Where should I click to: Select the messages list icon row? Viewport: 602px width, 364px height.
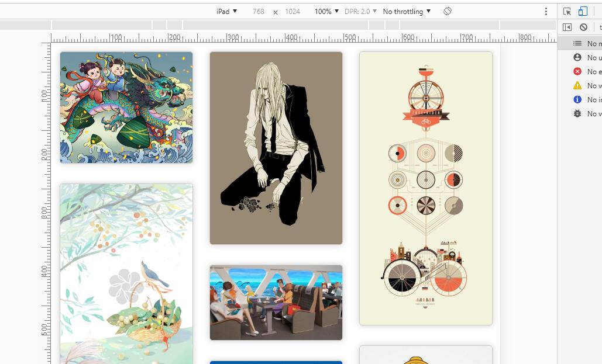(580, 43)
